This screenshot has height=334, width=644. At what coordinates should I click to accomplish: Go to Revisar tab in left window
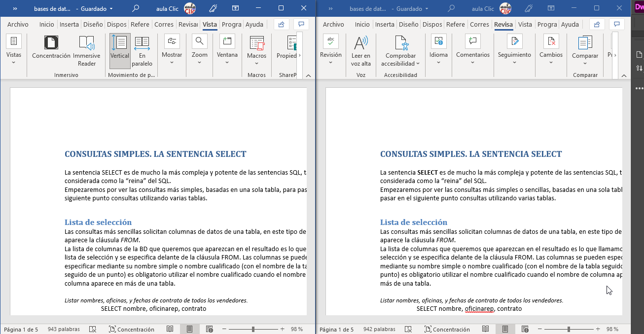pos(188,24)
